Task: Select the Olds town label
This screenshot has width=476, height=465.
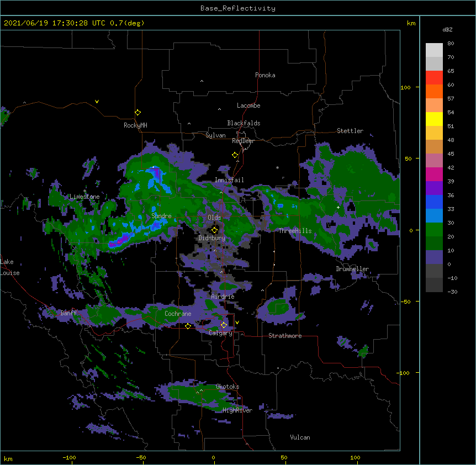Action: tap(214, 218)
